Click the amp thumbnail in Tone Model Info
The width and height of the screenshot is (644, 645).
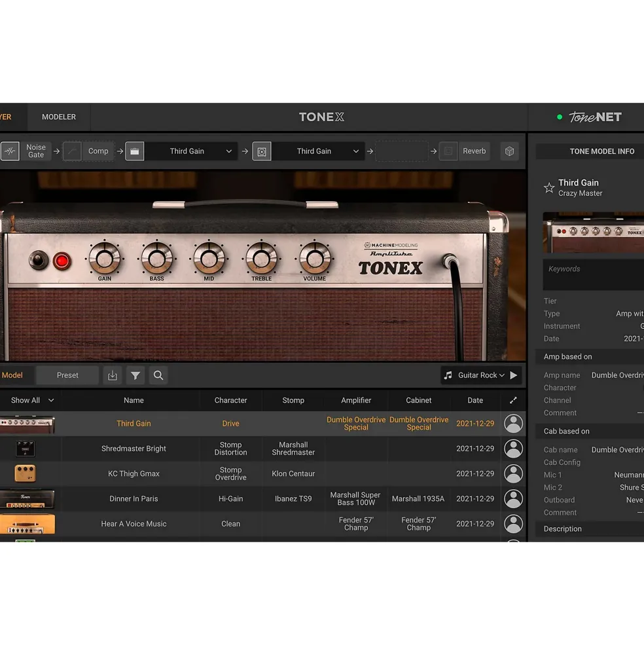tap(594, 232)
